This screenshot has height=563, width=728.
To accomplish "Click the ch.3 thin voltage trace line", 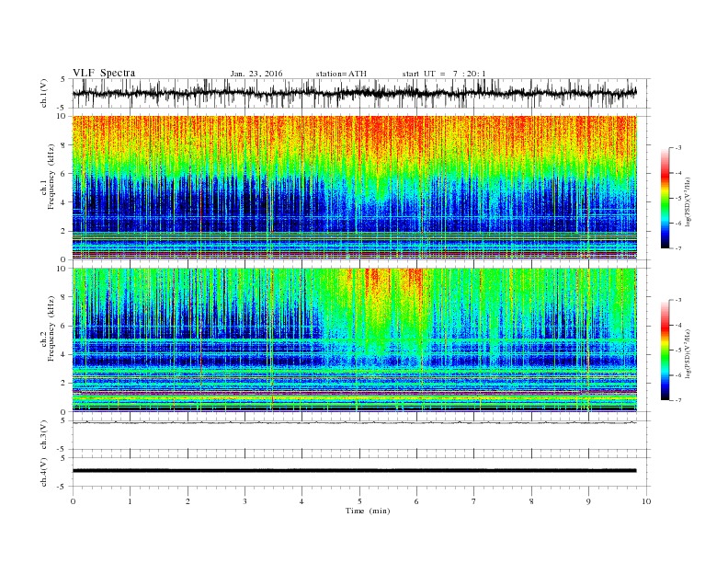I will coord(354,422).
